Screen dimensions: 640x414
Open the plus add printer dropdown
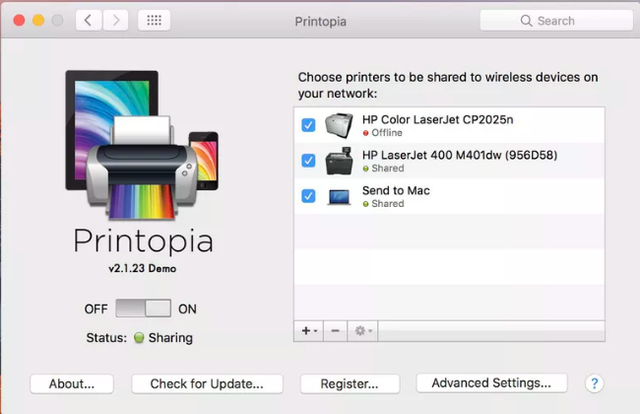click(308, 329)
